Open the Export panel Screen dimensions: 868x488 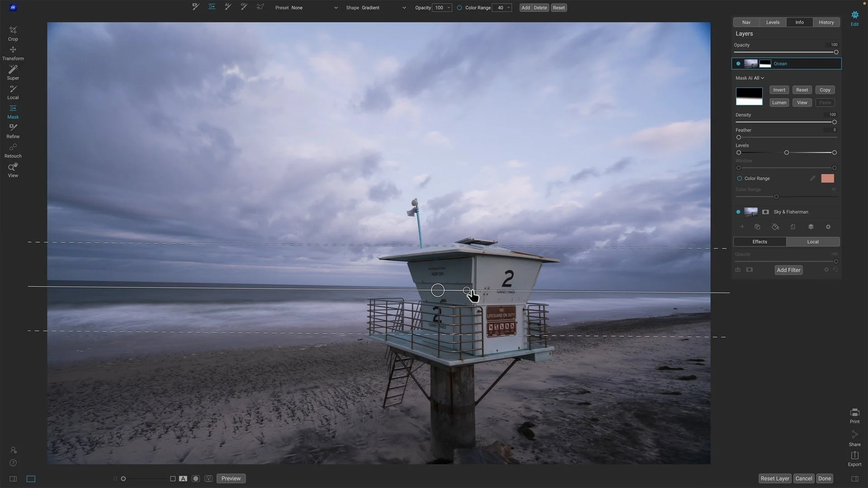(x=854, y=459)
